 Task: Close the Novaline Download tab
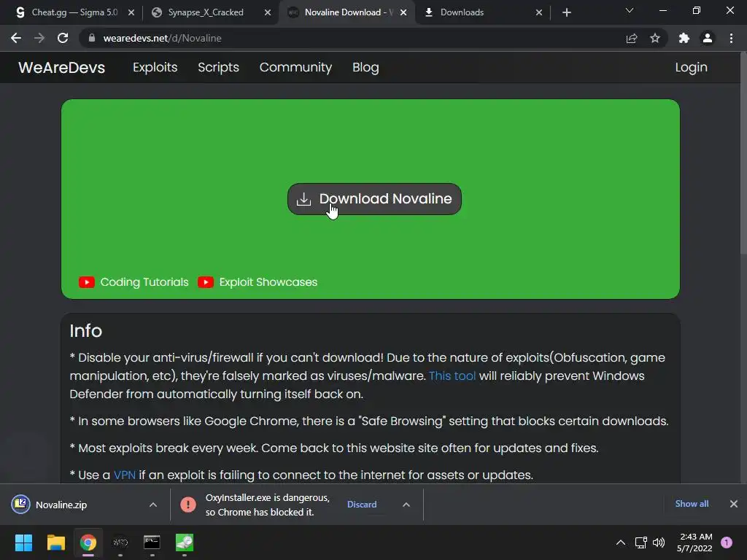[x=403, y=12]
